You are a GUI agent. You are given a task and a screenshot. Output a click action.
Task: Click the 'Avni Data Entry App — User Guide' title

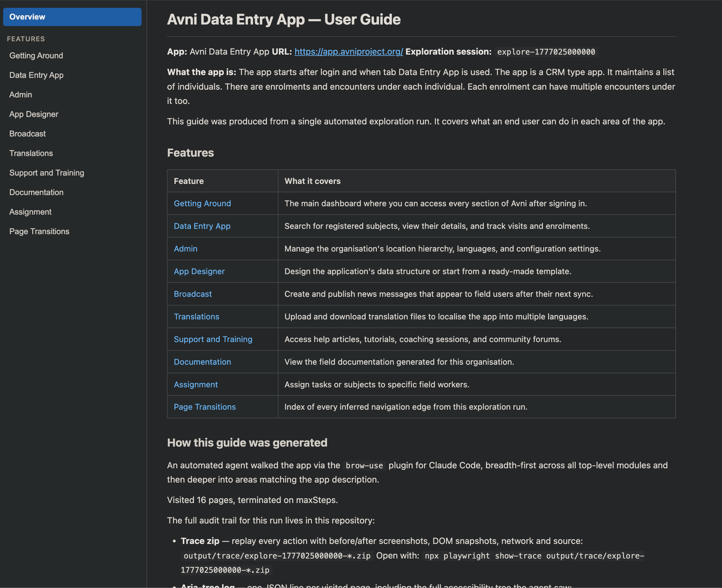click(x=284, y=19)
